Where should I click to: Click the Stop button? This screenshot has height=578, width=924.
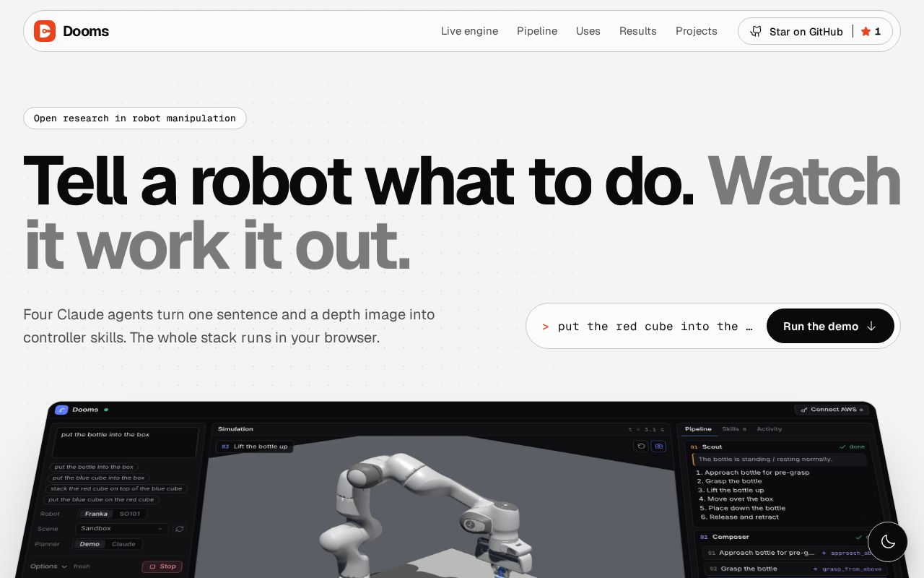(x=162, y=566)
